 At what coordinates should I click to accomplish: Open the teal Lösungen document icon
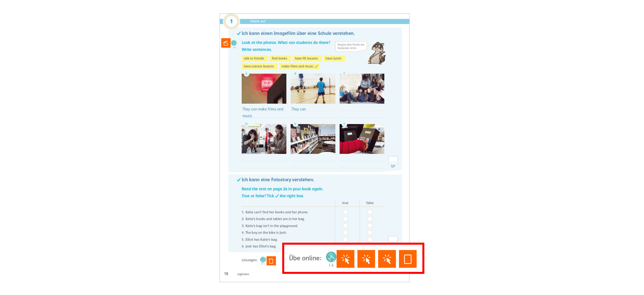263,259
